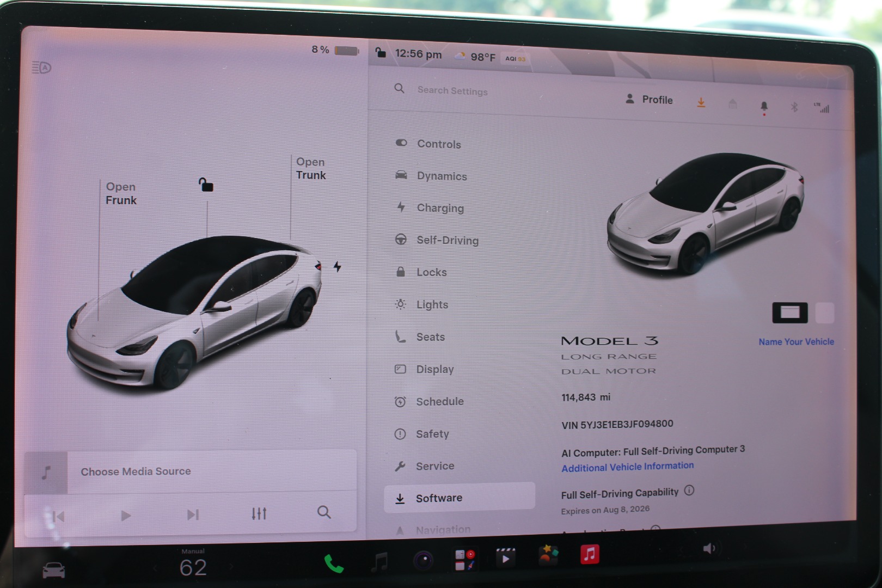This screenshot has height=588, width=882.
Task: Tap Open Trunk
Action: (x=311, y=168)
